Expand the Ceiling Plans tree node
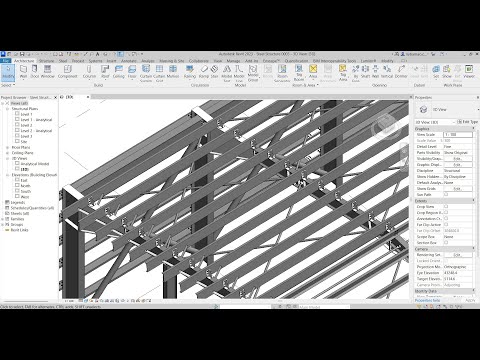Image resolution: width=480 pixels, height=360 pixels. tap(8, 153)
